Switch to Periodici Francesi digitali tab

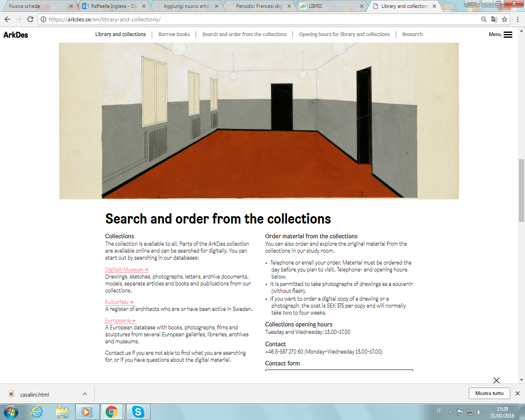(x=258, y=6)
